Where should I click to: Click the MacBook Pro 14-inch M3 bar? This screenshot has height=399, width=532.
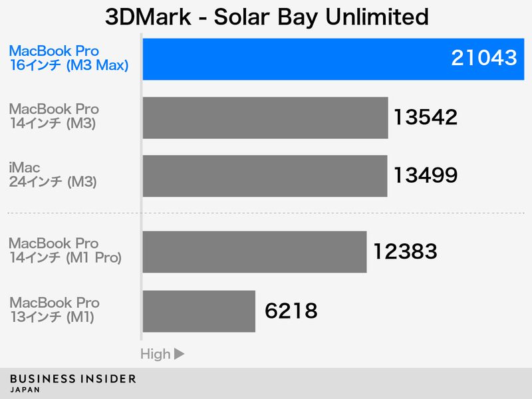point(265,118)
